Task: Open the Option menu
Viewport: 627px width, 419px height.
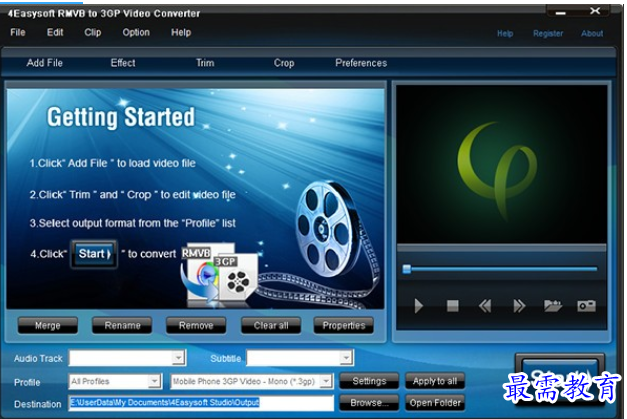Action: 136,32
